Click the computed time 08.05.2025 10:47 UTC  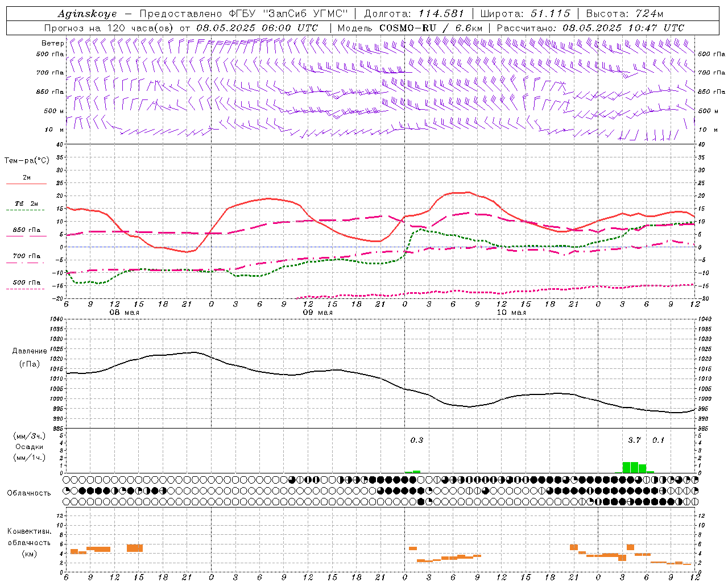coord(623,28)
